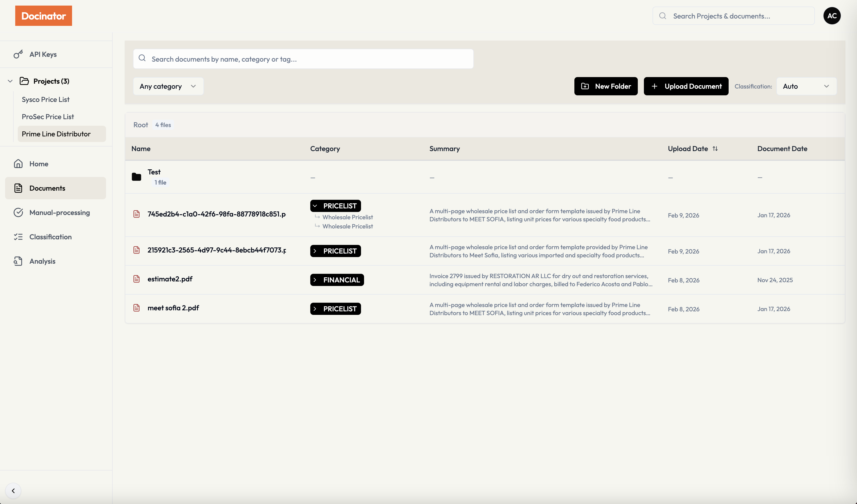Click the API Keys key icon
The image size is (857, 504).
pyautogui.click(x=18, y=54)
